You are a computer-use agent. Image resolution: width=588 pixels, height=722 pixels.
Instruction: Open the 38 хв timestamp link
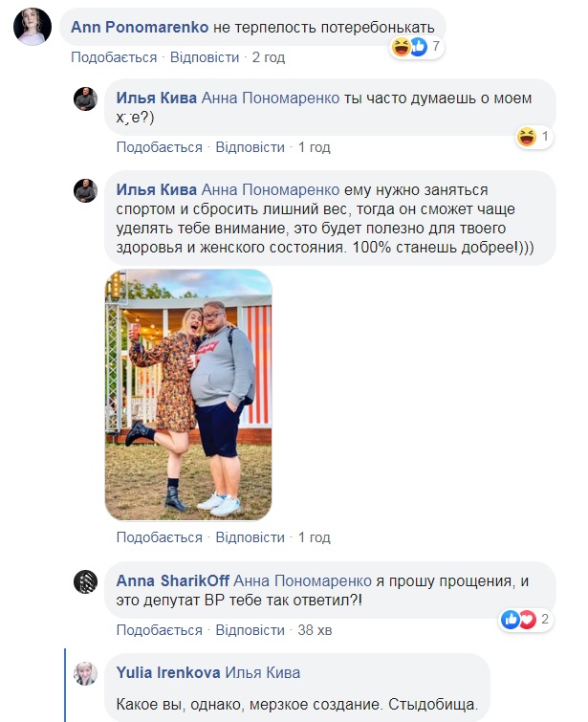315,629
